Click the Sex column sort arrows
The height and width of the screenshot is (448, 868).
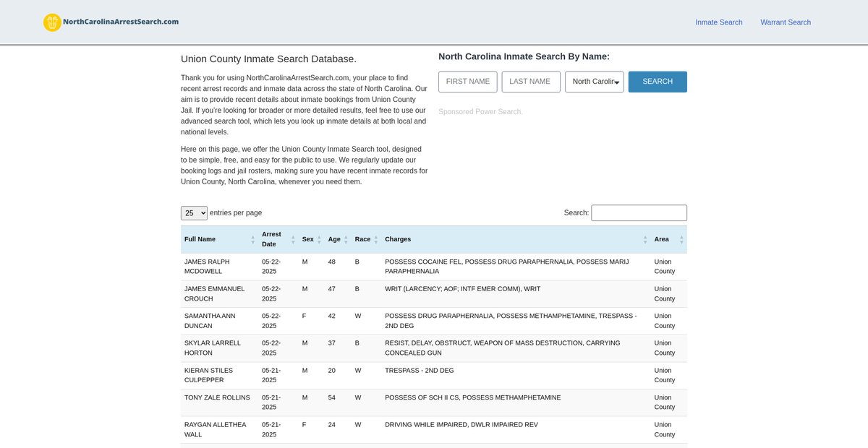pyautogui.click(x=319, y=240)
